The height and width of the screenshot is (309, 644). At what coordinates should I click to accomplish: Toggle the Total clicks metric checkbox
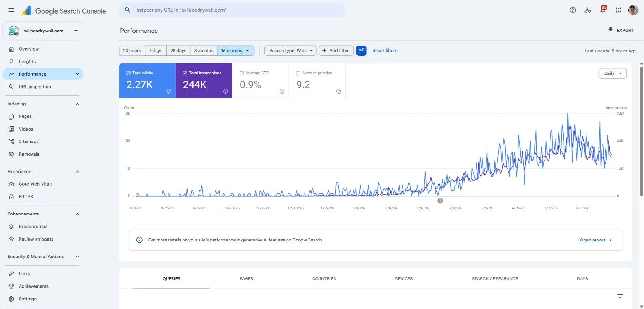(129, 73)
